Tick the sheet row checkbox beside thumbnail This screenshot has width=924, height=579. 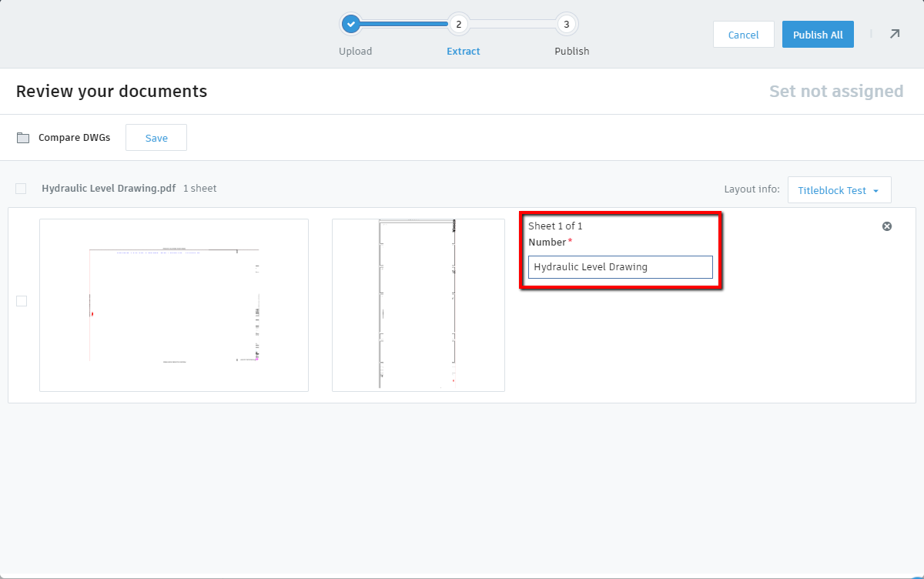(x=22, y=301)
